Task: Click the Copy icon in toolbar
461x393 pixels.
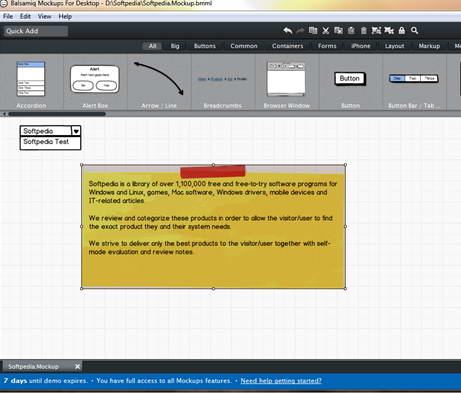Action: (x=338, y=31)
